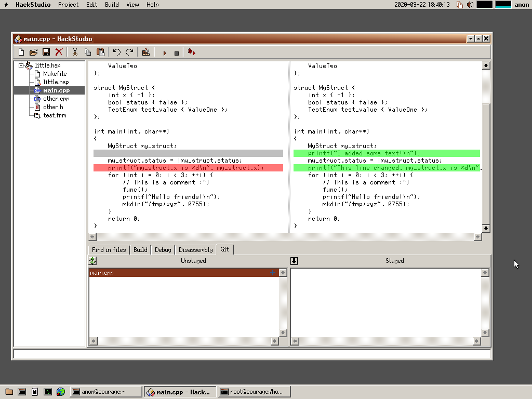Viewport: 532px width, 399px height.
Task: Launch the browser globe taskbar icon
Action: click(61, 392)
